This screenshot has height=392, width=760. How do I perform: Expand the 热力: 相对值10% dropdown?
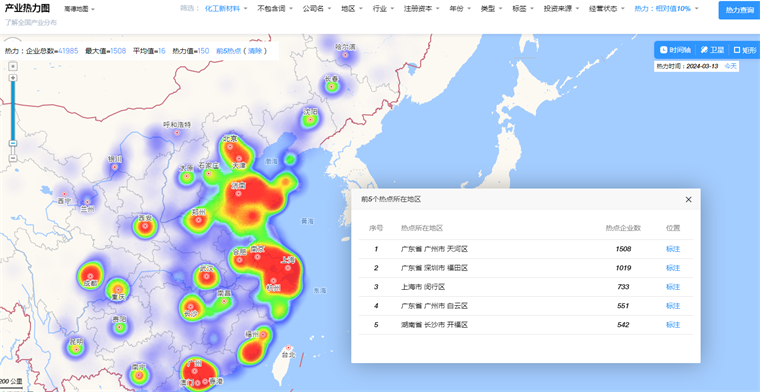tap(666, 8)
